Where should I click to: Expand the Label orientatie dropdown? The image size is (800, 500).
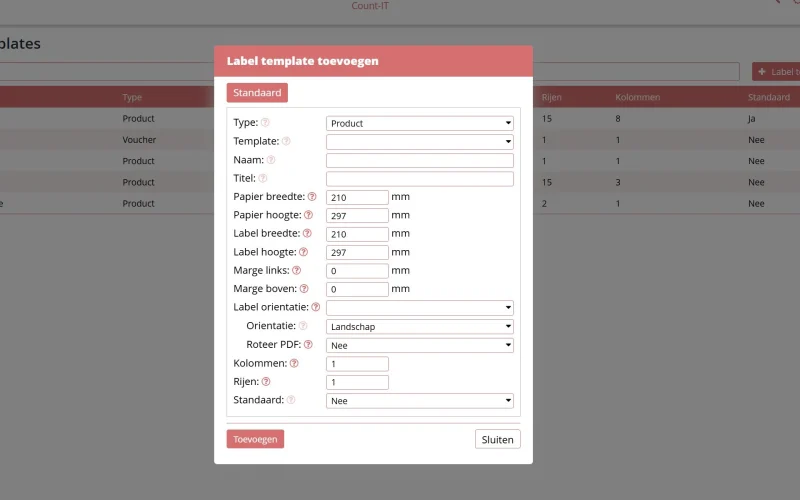tap(420, 308)
